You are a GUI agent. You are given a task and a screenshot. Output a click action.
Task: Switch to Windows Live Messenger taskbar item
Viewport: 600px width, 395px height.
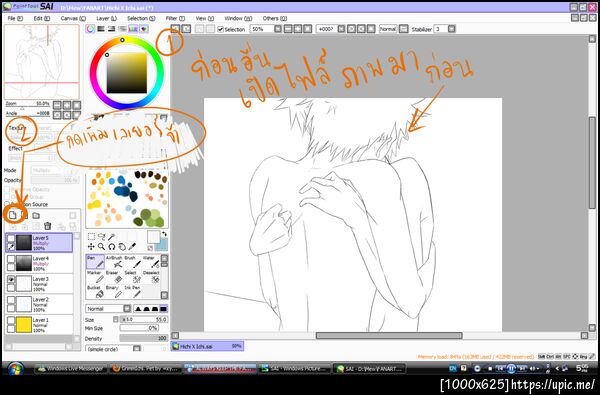pos(71,369)
